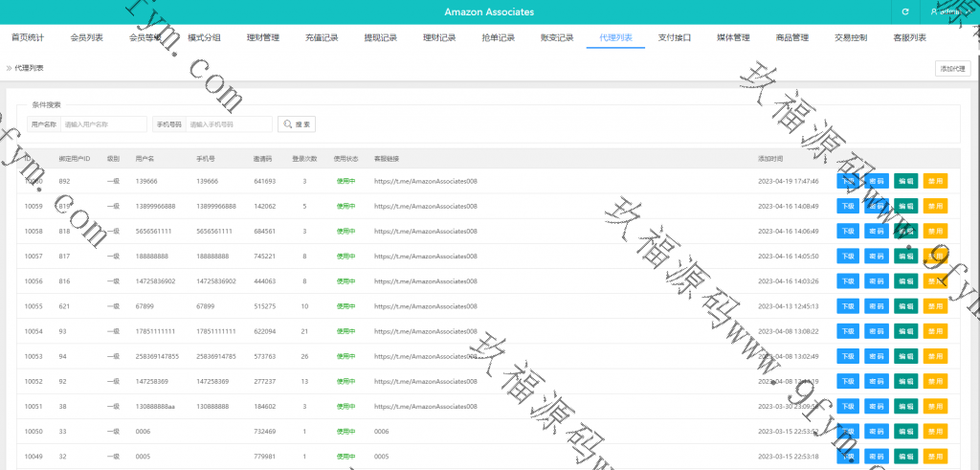980x470 pixels.
Task: Disable agent 10053 using 禁用 button
Action: tap(935, 356)
